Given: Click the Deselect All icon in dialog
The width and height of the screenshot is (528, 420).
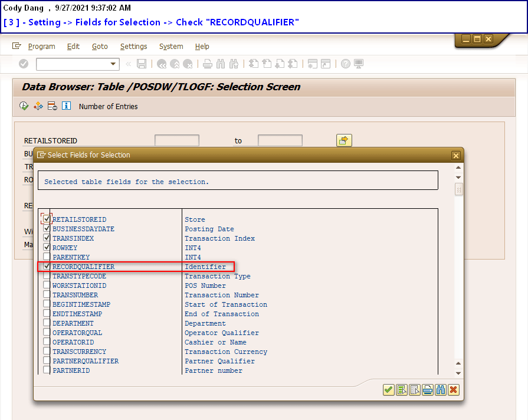Looking at the screenshot, I should pos(415,390).
